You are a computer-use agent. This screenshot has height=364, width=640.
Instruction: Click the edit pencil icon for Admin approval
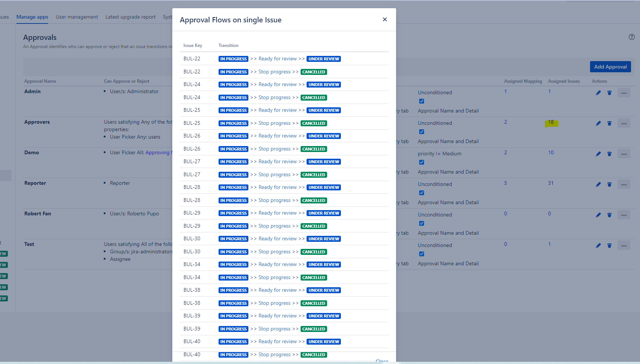598,93
